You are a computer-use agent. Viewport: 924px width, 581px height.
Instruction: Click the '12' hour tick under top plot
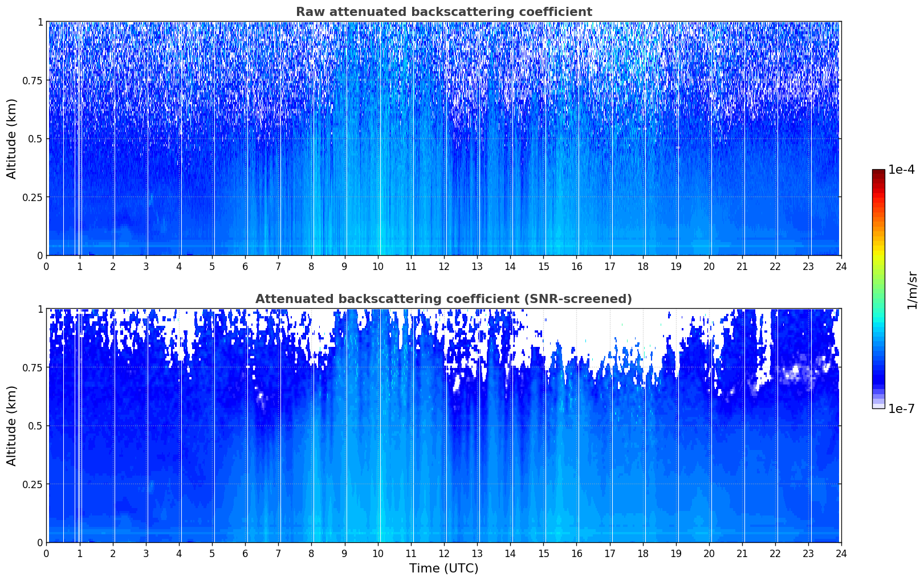coord(443,266)
